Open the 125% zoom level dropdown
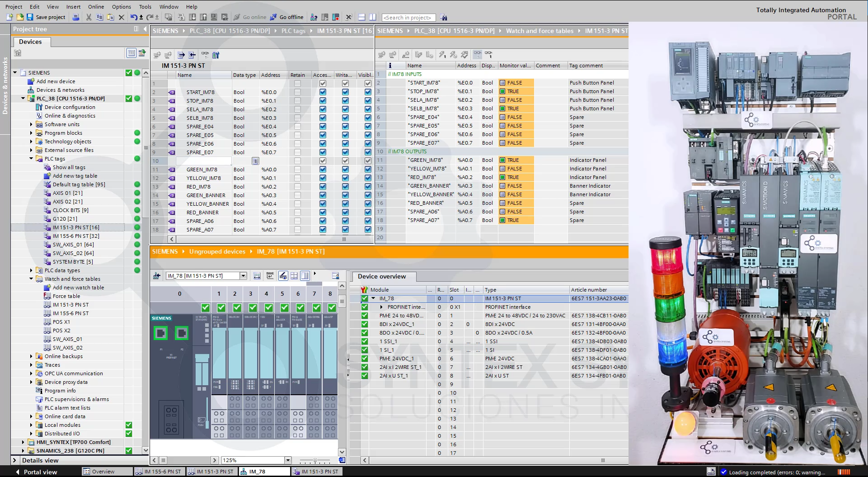This screenshot has height=477, width=868. click(x=288, y=460)
